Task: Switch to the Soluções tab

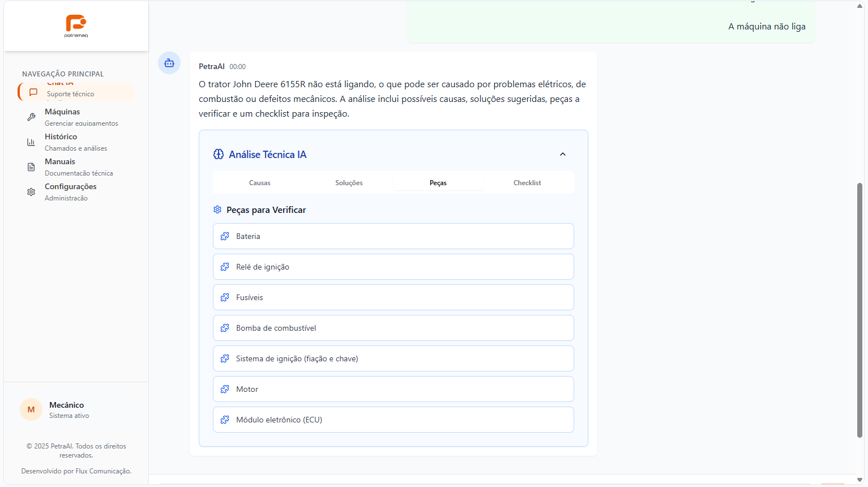Action: click(349, 183)
